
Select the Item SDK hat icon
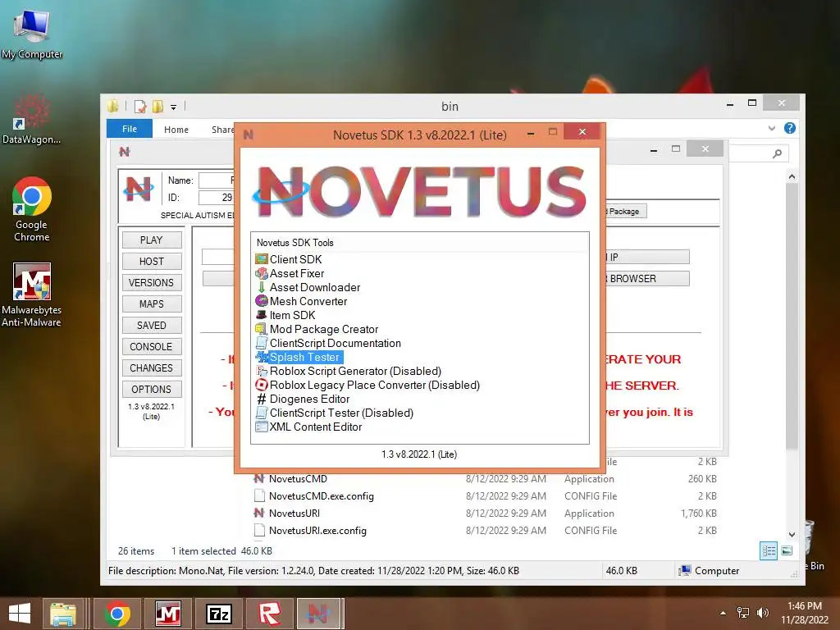[262, 315]
